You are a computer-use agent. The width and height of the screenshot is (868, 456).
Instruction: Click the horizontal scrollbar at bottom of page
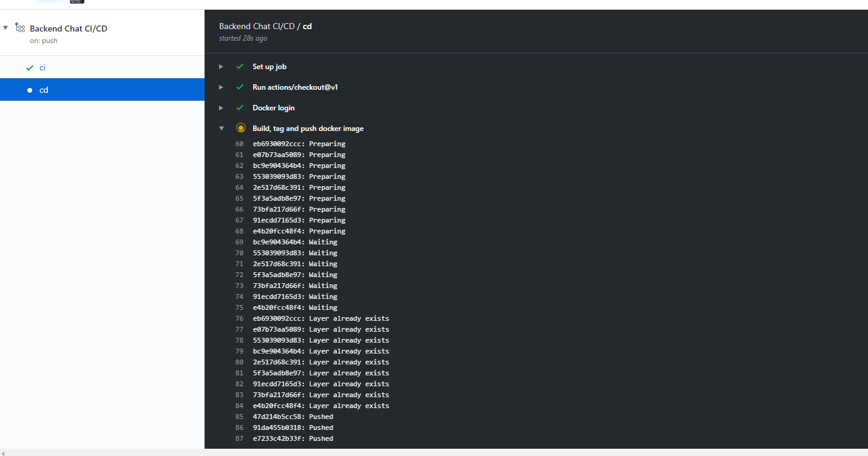pos(434,452)
